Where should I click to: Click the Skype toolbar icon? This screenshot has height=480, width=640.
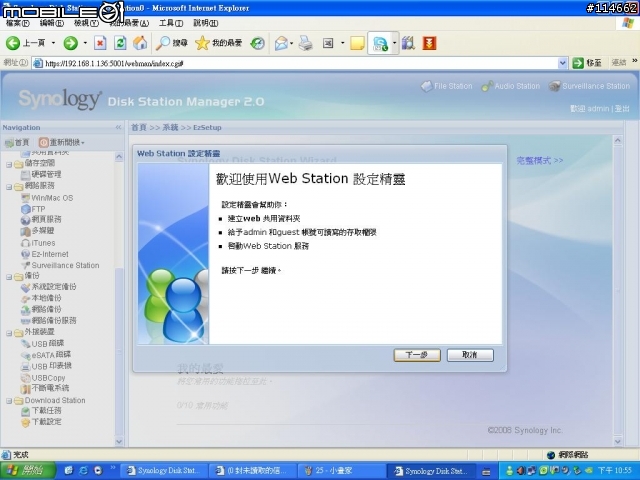tap(380, 43)
